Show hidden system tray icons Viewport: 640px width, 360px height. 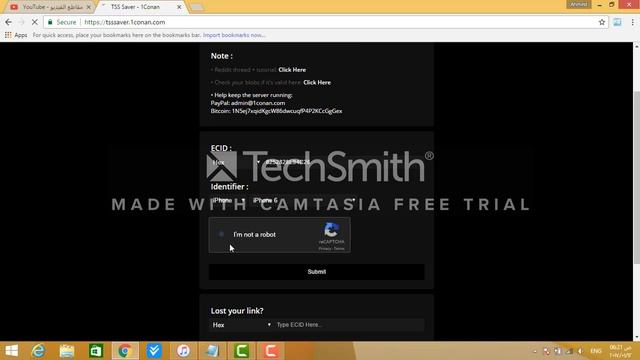[x=535, y=351]
